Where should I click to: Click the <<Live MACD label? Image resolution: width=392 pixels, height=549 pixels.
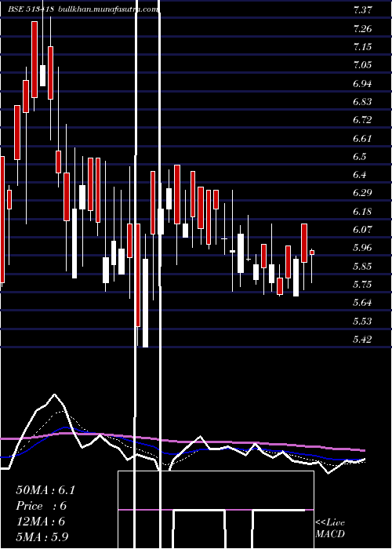tap(330, 528)
